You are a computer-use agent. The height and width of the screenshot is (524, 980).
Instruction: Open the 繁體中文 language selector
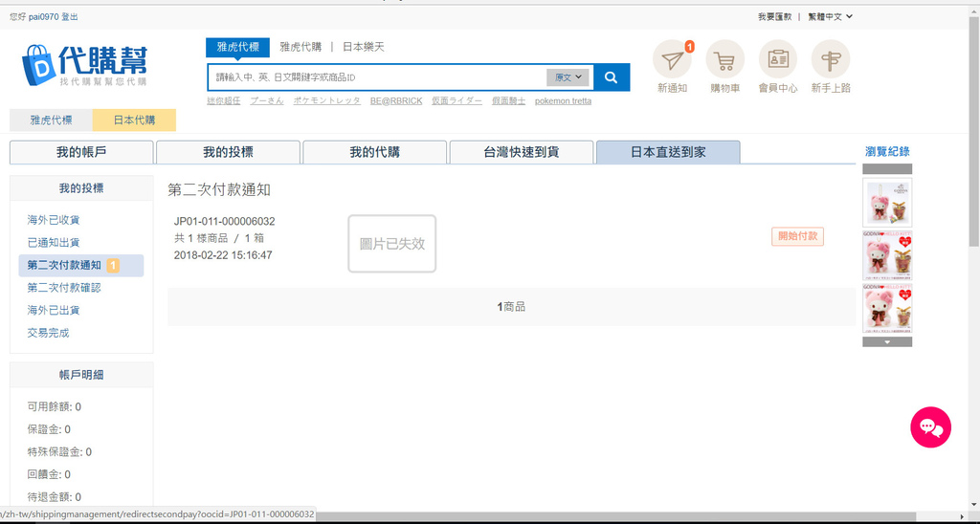click(830, 17)
